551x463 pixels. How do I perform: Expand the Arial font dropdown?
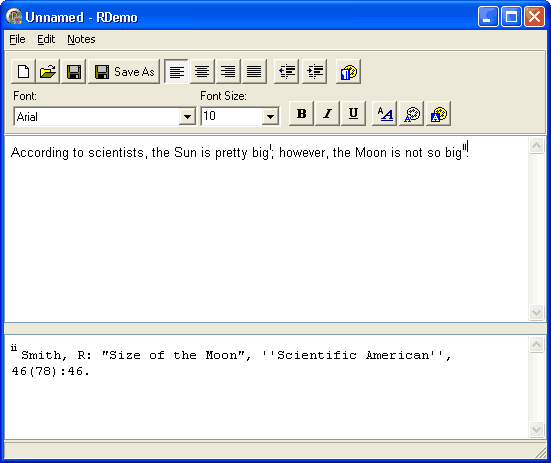pos(187,116)
